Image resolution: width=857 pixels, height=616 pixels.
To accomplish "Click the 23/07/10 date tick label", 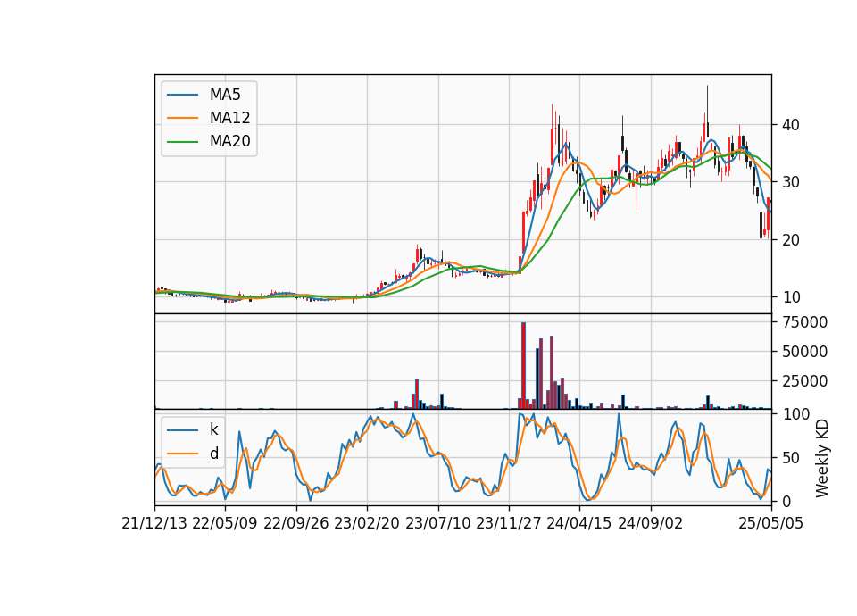I will point(437,523).
